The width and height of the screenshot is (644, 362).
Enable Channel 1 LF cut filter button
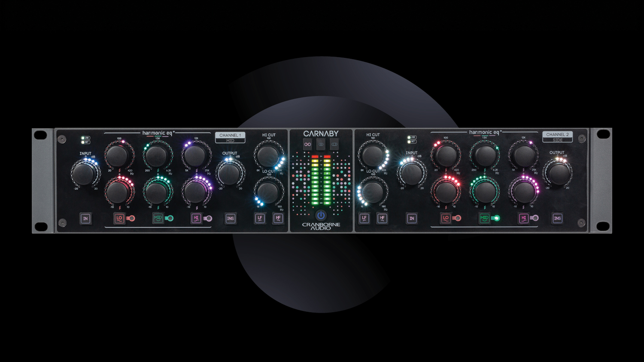pyautogui.click(x=260, y=218)
